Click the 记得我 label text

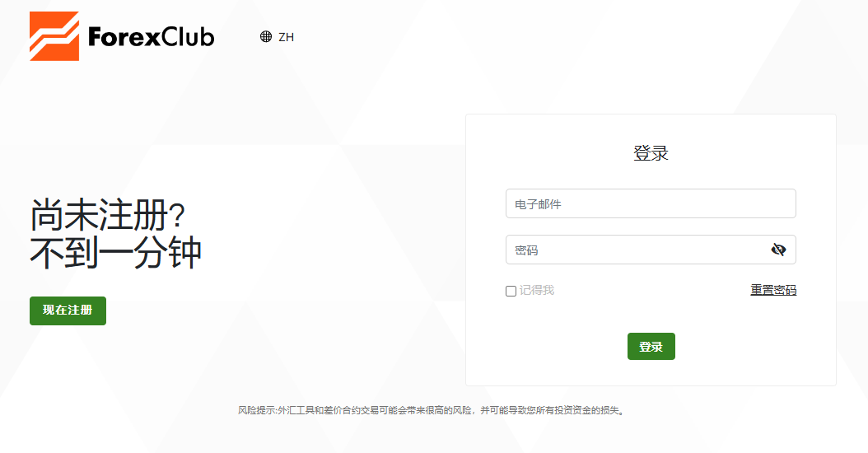click(x=536, y=290)
